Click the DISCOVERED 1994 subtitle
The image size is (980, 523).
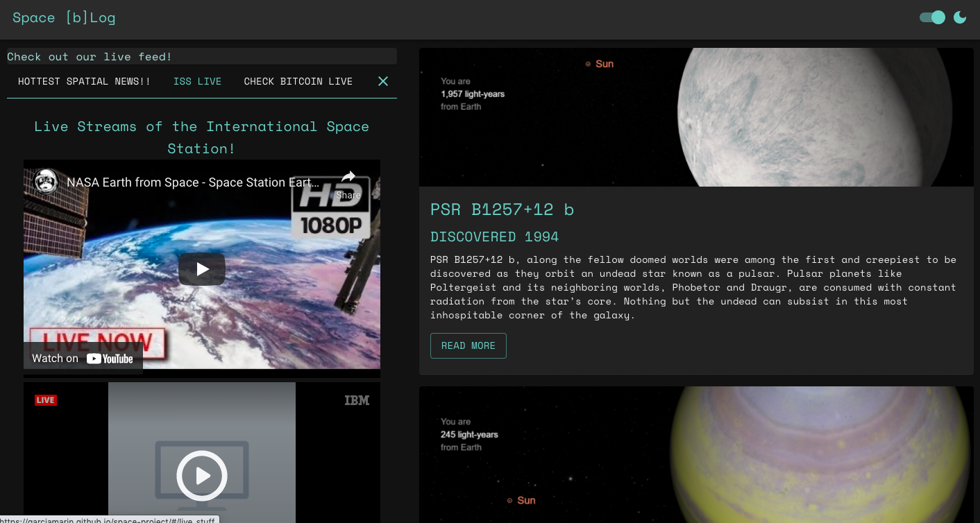click(494, 237)
